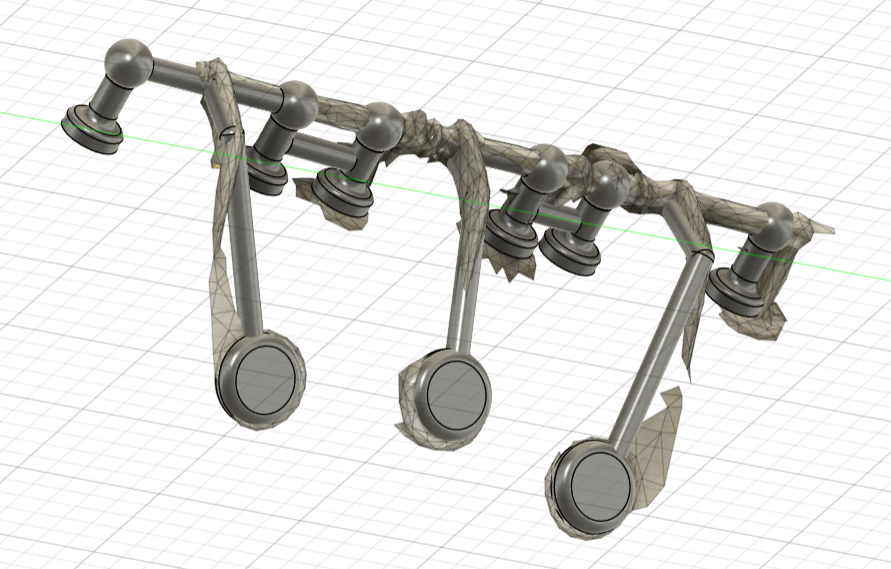This screenshot has height=569, width=891.
Task: Select the flat face of the left large disc
Action: 266,380
